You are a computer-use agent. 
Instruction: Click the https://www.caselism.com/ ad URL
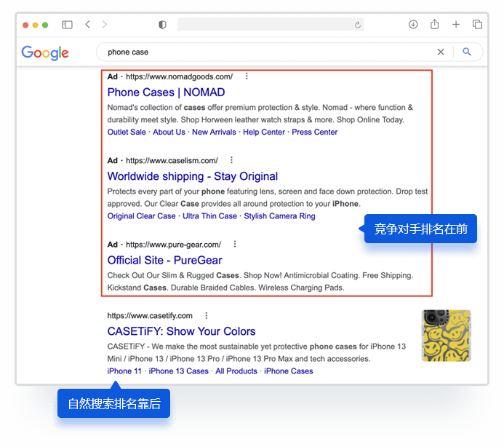point(172,160)
